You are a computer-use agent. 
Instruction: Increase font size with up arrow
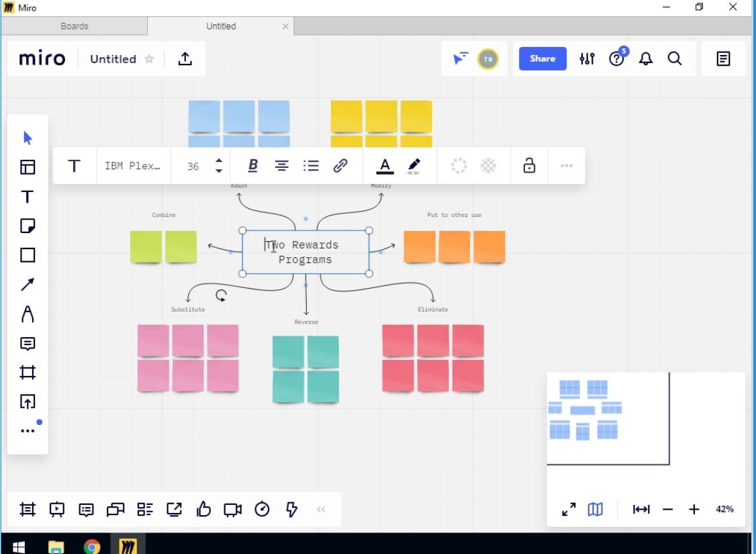(x=219, y=161)
